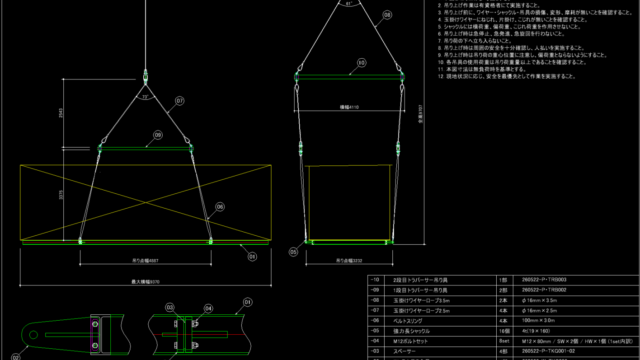640x360 pixels.
Task: Click note 5 beginning シャックルには
Action: click(509, 27)
